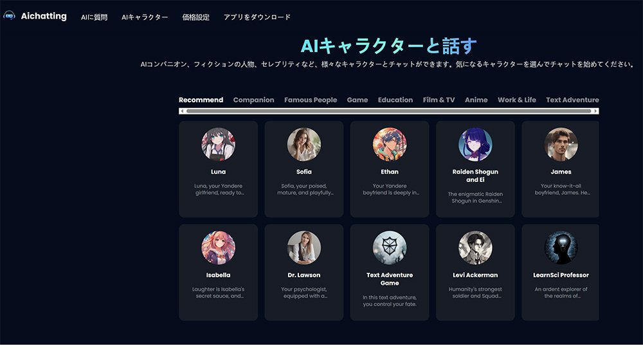
Task: Click 'Your psychologist, equipped with' description
Action: (304, 293)
